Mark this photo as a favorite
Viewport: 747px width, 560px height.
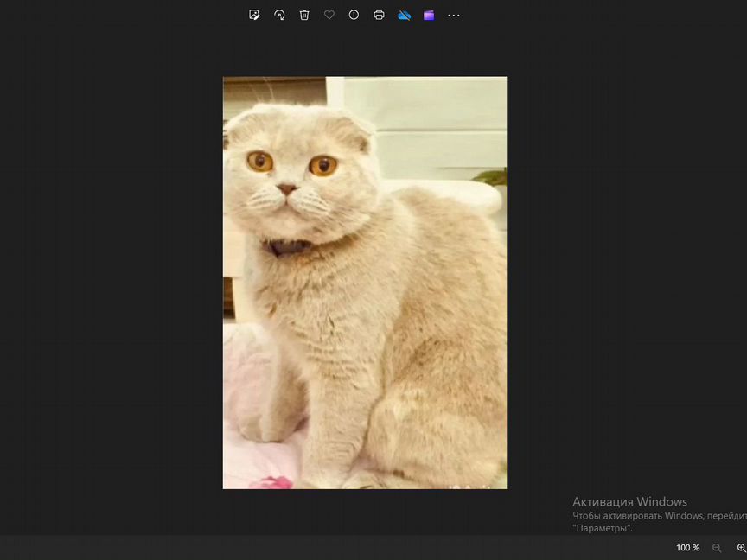tap(329, 15)
